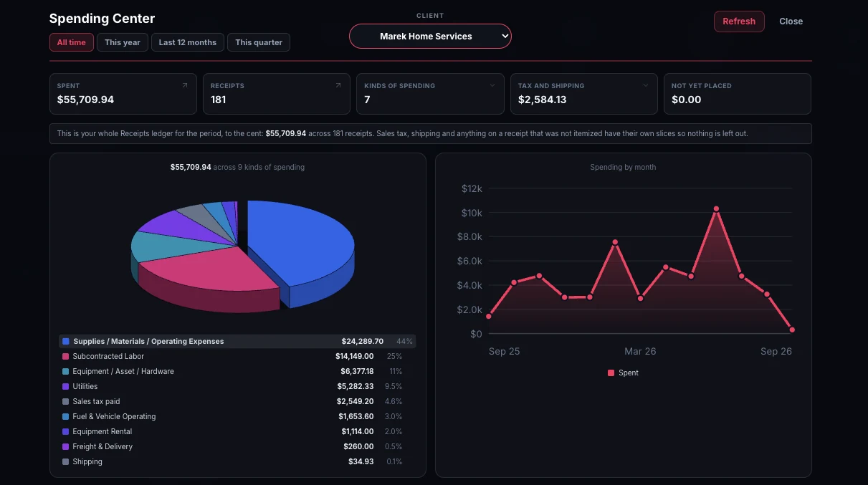Open the Spent card arrow icon

coord(185,85)
